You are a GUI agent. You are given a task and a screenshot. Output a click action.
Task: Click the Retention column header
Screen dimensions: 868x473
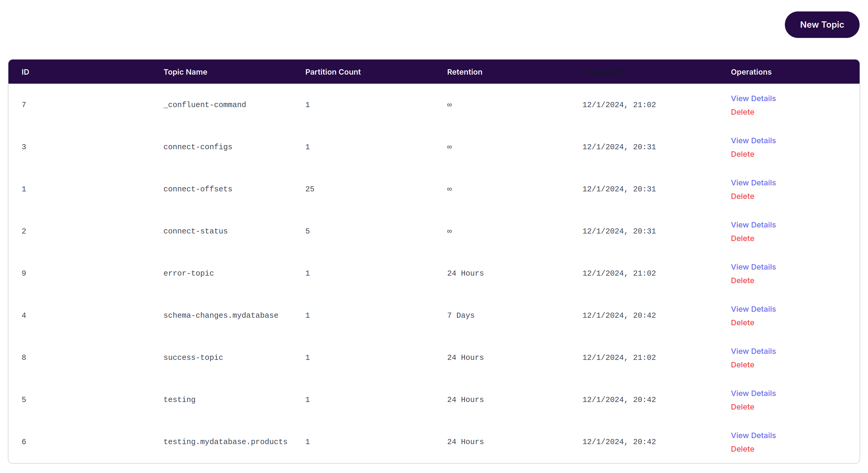click(465, 72)
